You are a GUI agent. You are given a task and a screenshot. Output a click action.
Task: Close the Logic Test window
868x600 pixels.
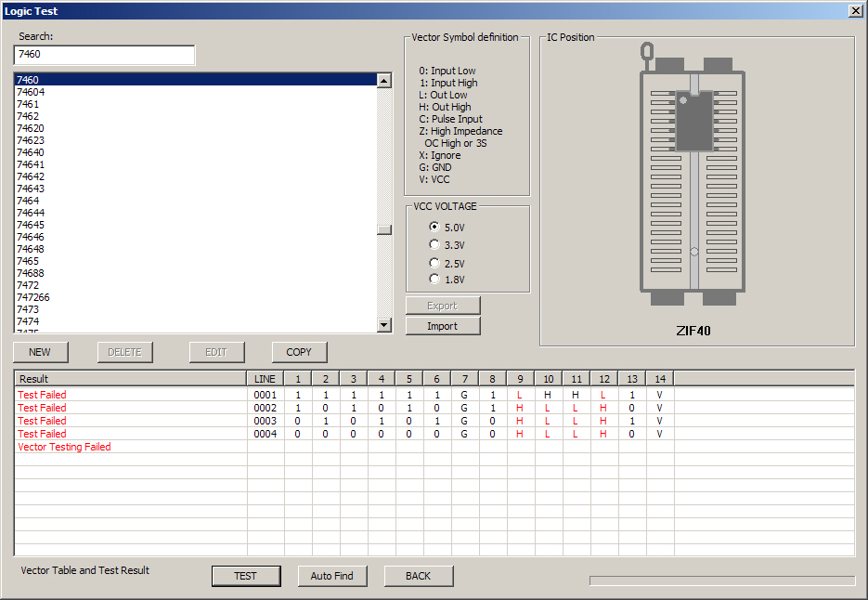click(854, 10)
